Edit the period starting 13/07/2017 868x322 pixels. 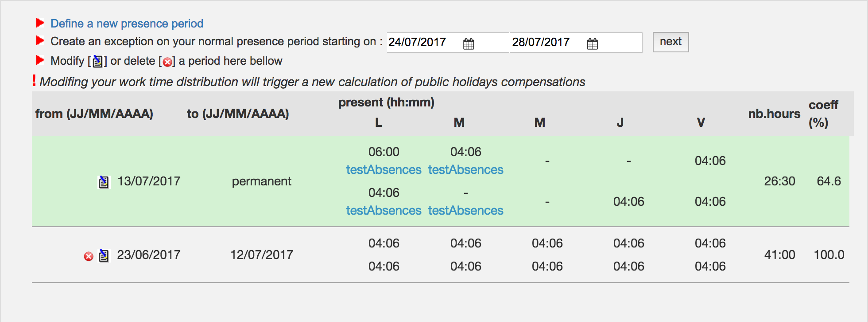coord(104,182)
